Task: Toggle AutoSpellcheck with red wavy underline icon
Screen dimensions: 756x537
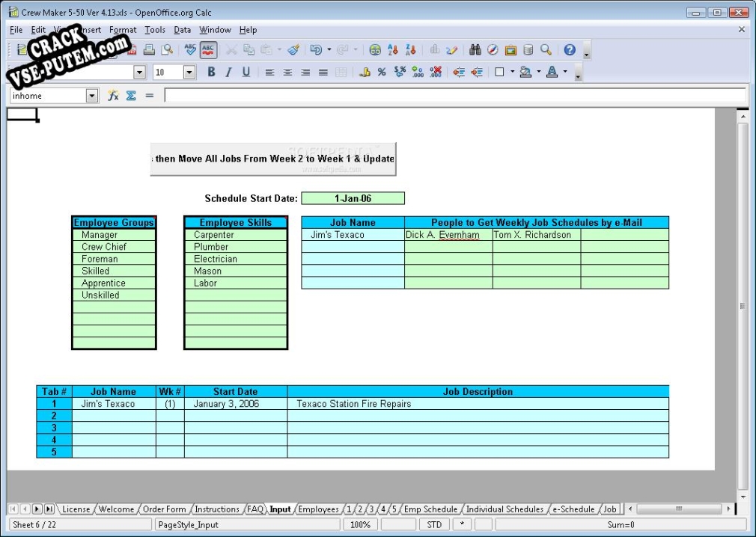Action: (208, 49)
